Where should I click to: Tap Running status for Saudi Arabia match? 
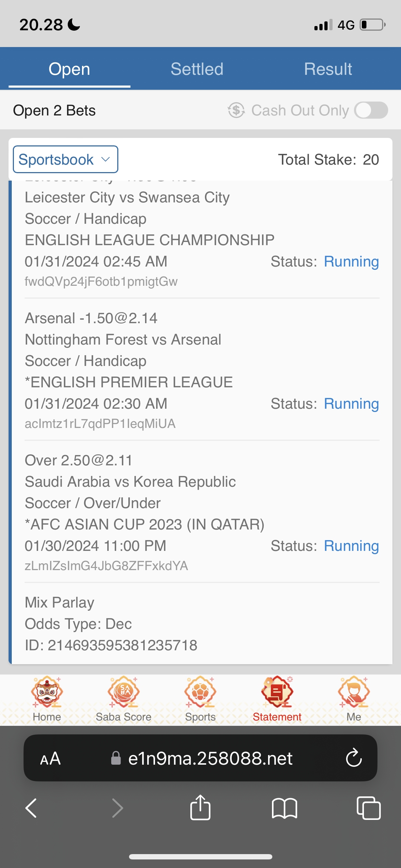(351, 546)
